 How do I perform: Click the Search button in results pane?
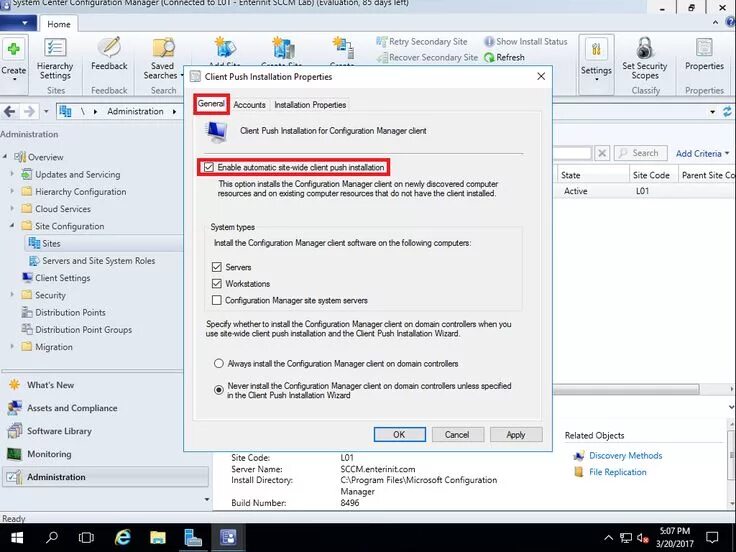tap(640, 153)
